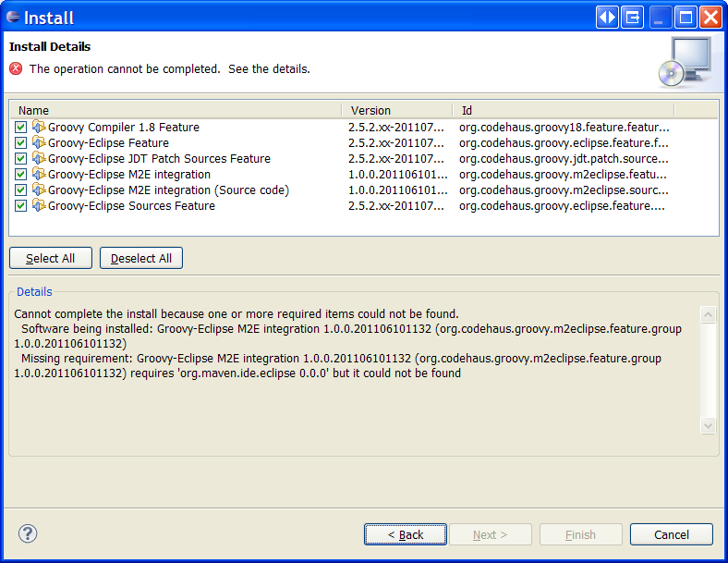Screen dimensions: 728x563
Task: Click the Groovy-Eclipse M2E integration feature icon
Action: pos(39,174)
